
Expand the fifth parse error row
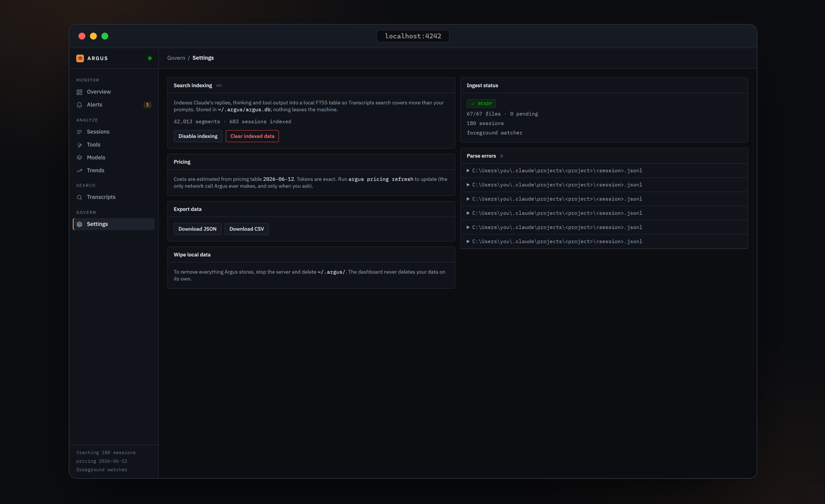pyautogui.click(x=604, y=227)
